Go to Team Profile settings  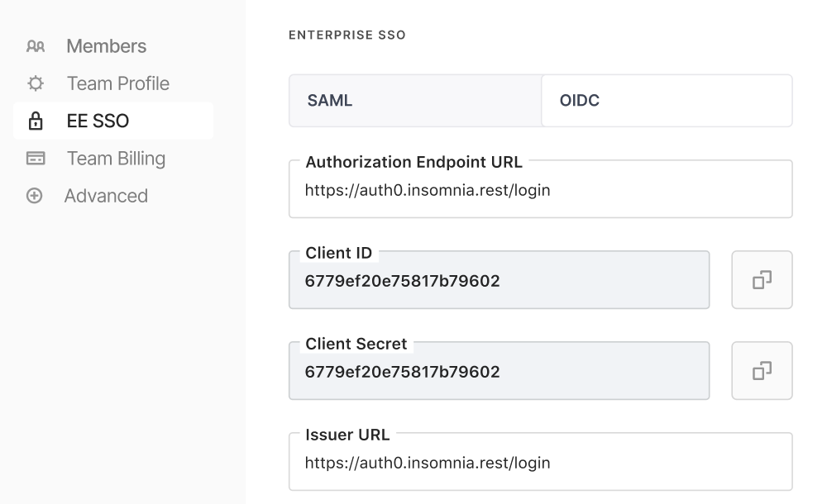(117, 83)
